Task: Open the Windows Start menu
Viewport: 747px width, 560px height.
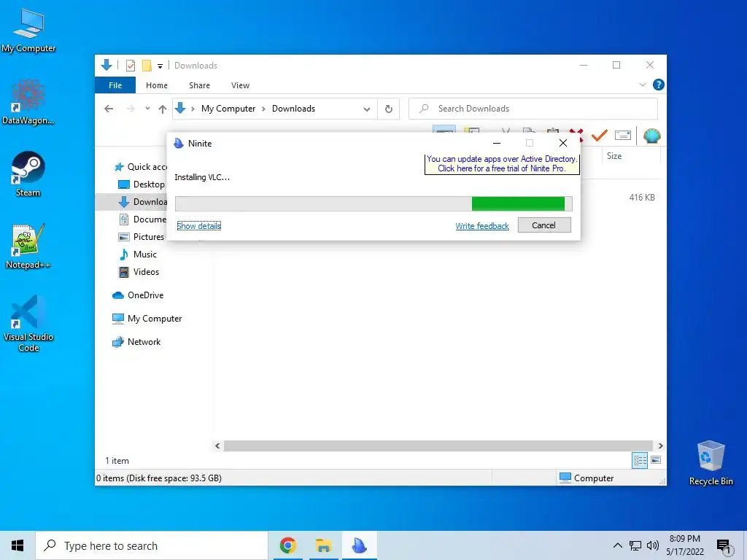Action: [x=18, y=545]
